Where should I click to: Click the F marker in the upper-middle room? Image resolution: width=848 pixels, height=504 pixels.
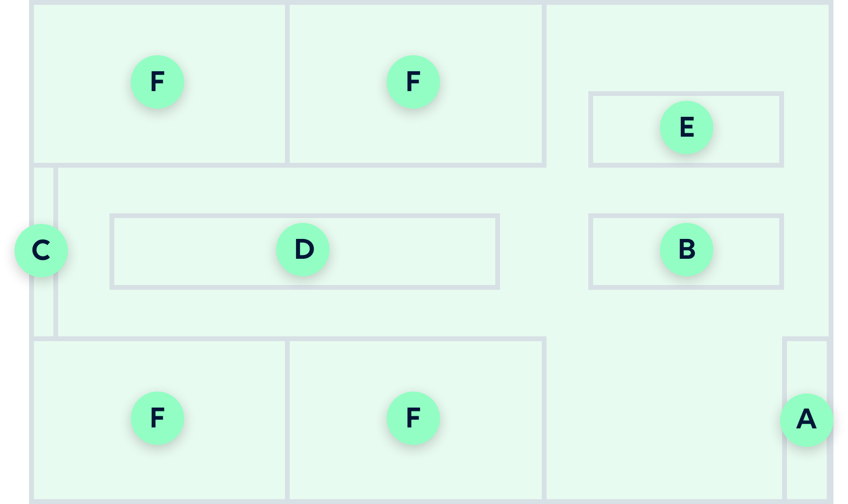point(413,82)
